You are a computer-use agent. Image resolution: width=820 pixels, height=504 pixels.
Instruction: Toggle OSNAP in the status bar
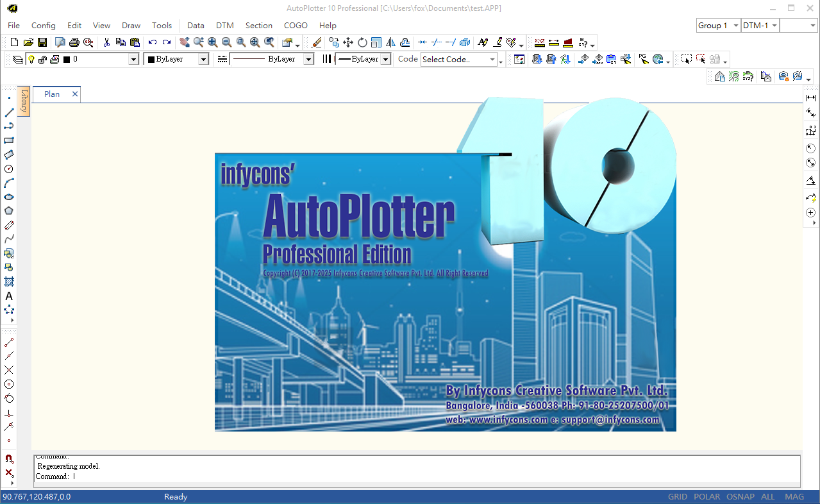pyautogui.click(x=740, y=497)
